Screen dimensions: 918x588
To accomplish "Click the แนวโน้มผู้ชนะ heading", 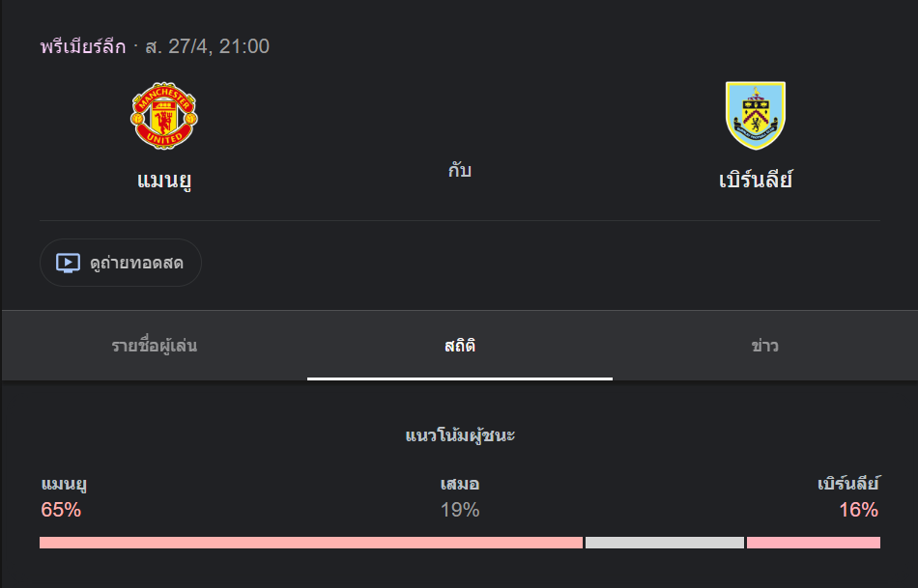I will [x=459, y=435].
